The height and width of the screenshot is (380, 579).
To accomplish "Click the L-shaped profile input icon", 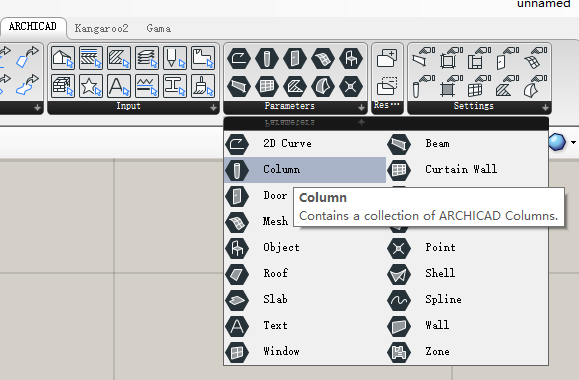I will [x=203, y=58].
